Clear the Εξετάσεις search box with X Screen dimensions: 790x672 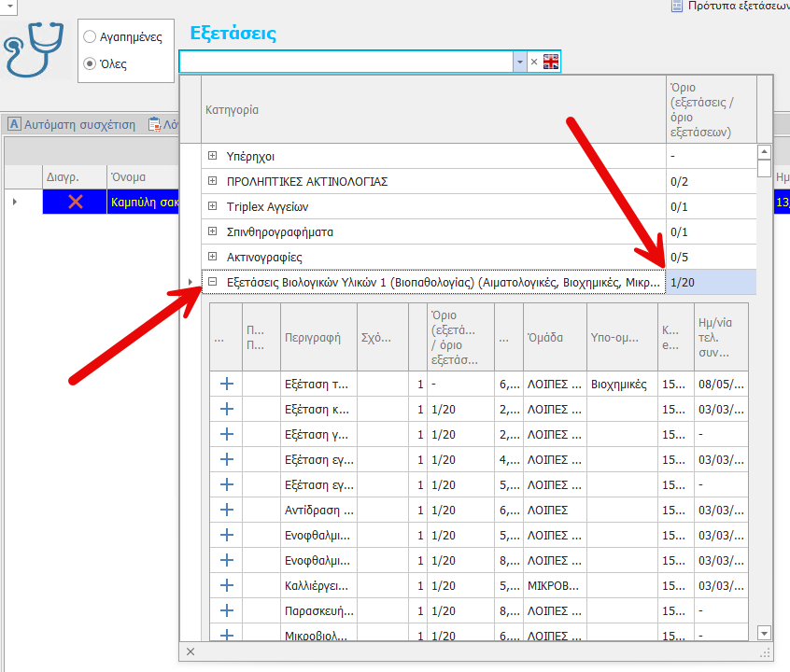tap(534, 62)
